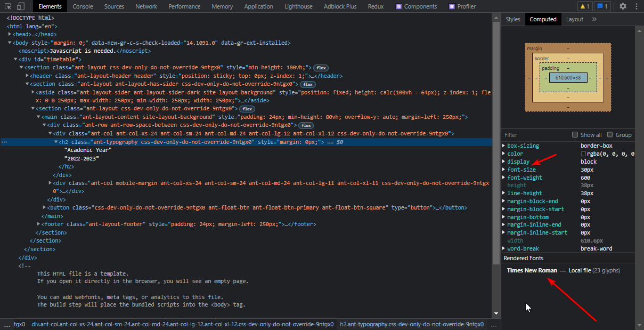This screenshot has width=644, height=330.
Task: Expand the word-break computed property
Action: pos(504,248)
